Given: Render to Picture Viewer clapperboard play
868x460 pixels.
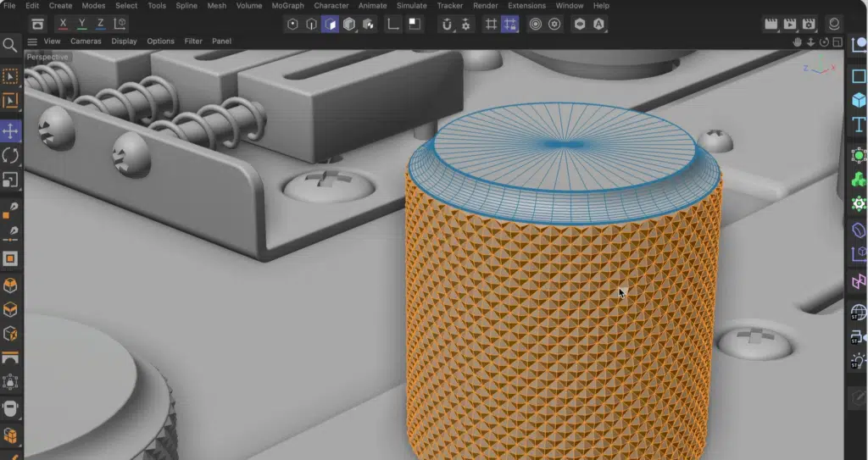Looking at the screenshot, I should 790,24.
